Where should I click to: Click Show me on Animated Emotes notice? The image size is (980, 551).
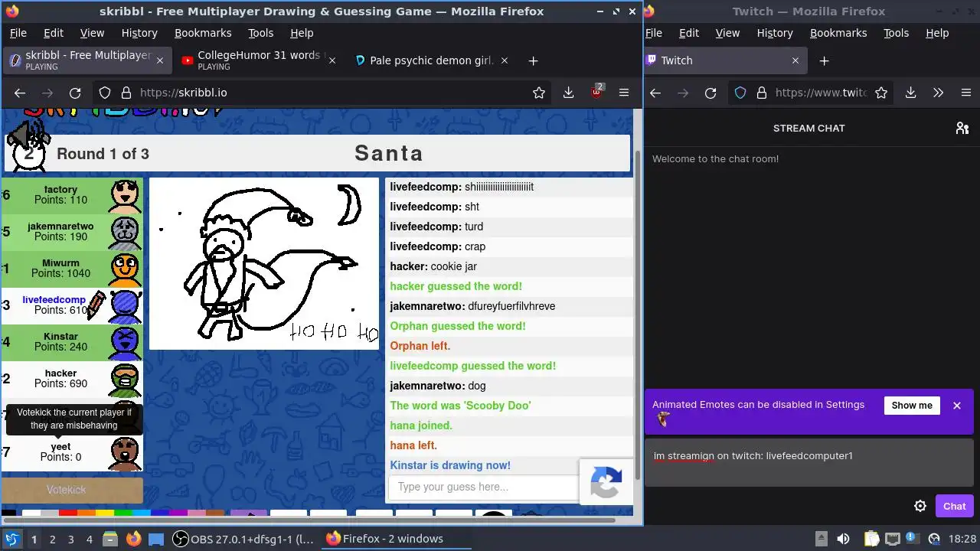click(912, 406)
